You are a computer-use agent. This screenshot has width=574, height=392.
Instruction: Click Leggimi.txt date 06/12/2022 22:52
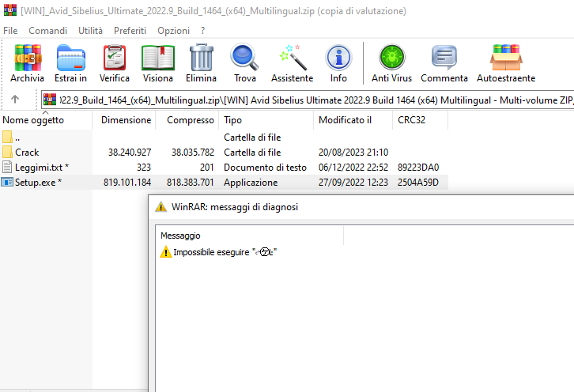click(x=353, y=168)
